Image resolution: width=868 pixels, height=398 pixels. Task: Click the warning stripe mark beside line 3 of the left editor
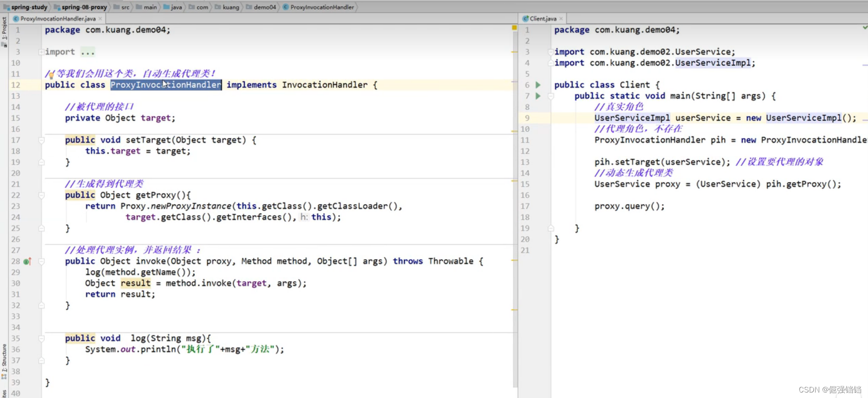[x=514, y=52]
